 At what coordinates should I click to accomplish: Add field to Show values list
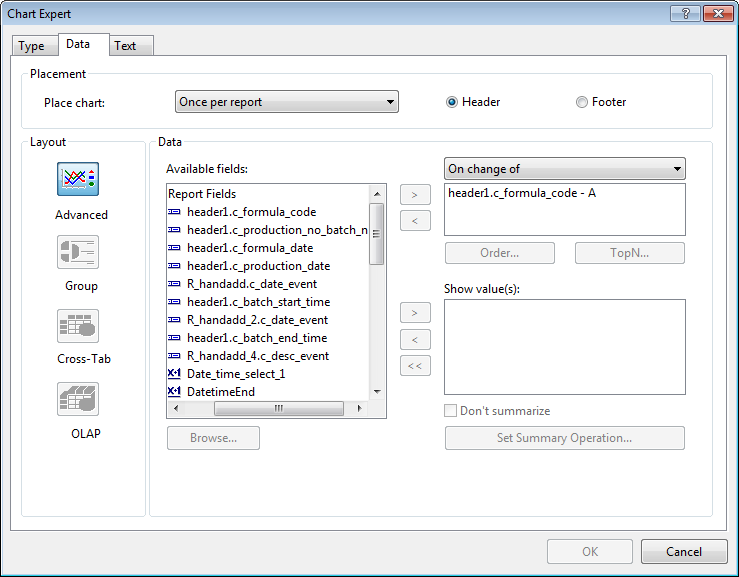(x=415, y=313)
